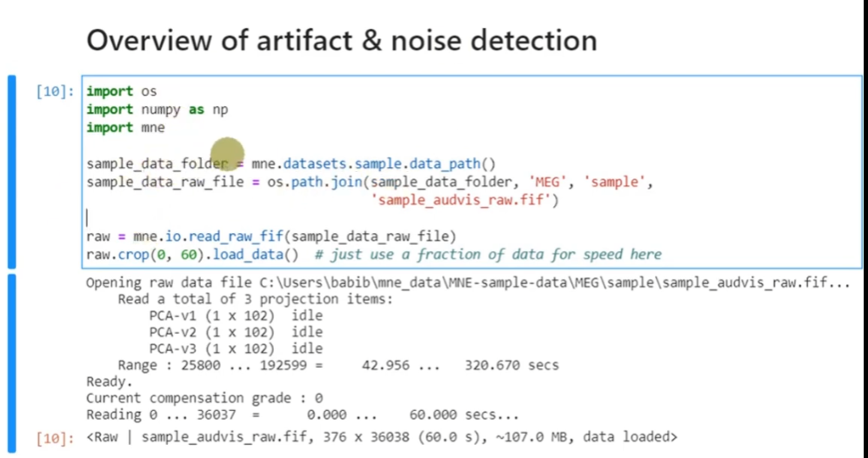Click the italic comment about using a fraction of data
The image size is (868, 458).
tap(488, 255)
